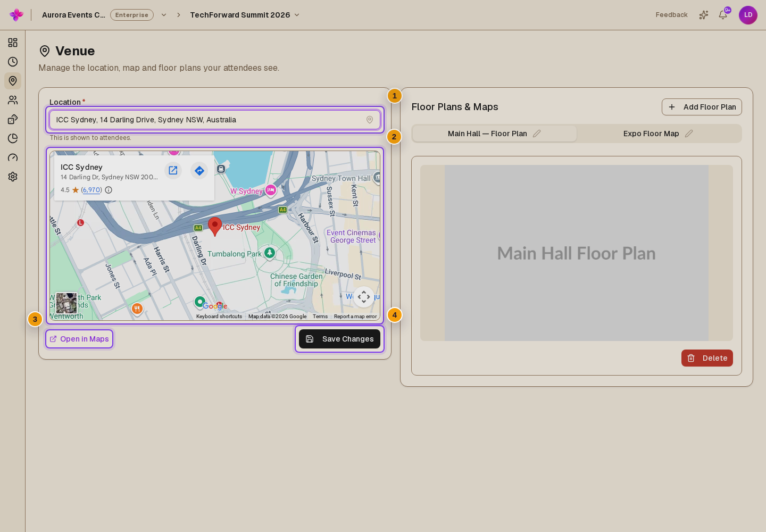Screen dimensions: 766x532
Task: Click Report a map error link
Action: tap(355, 317)
